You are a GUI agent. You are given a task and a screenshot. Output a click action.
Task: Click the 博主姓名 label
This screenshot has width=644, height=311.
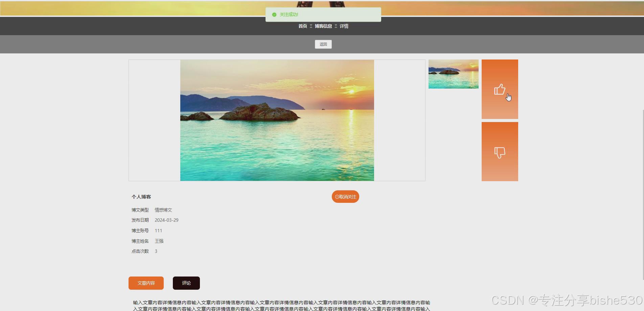point(140,241)
